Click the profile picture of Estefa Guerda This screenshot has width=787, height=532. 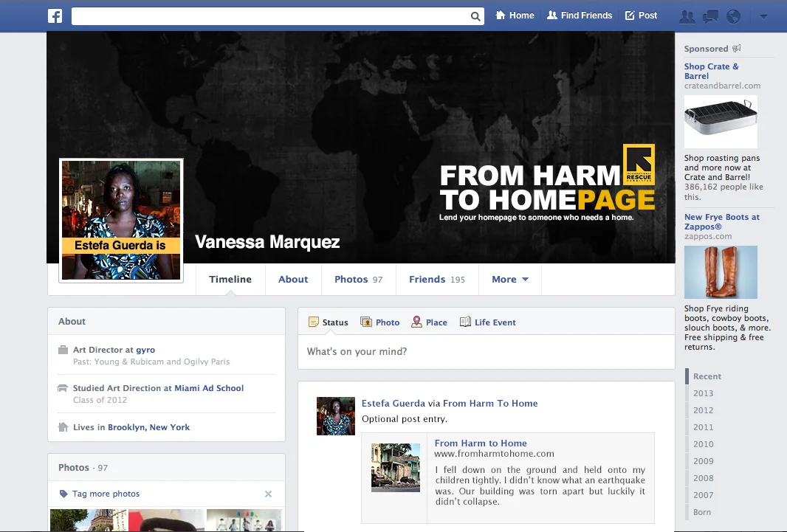point(121,220)
